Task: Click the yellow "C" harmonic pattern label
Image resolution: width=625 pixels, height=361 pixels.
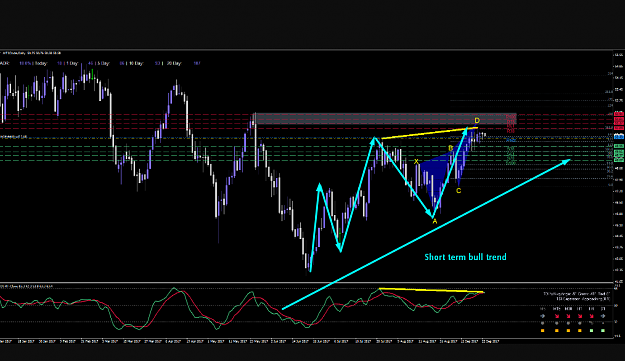Action: click(458, 191)
